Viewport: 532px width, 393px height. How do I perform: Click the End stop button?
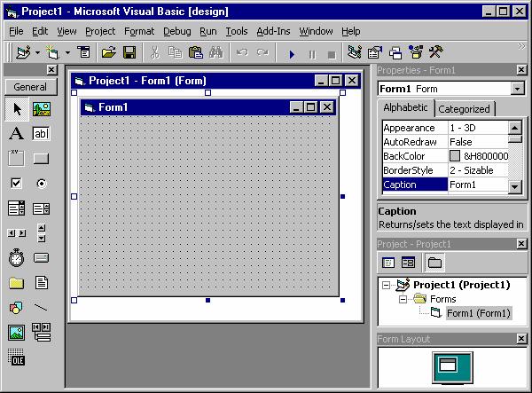332,55
